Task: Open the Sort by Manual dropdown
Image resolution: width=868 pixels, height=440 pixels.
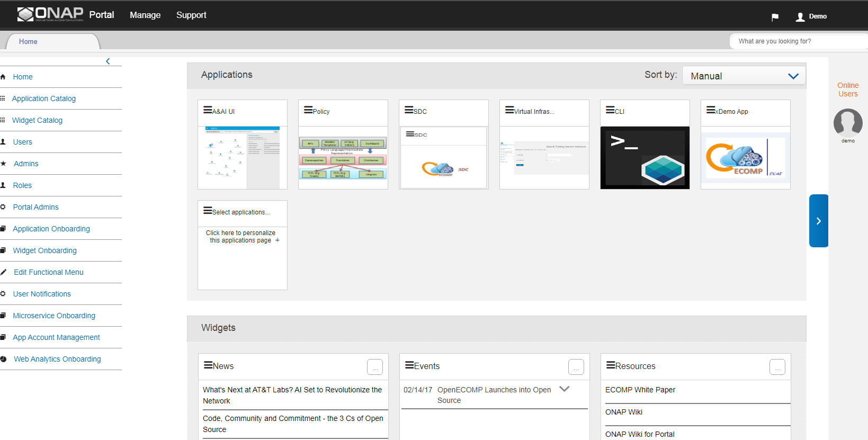Action: (744, 76)
